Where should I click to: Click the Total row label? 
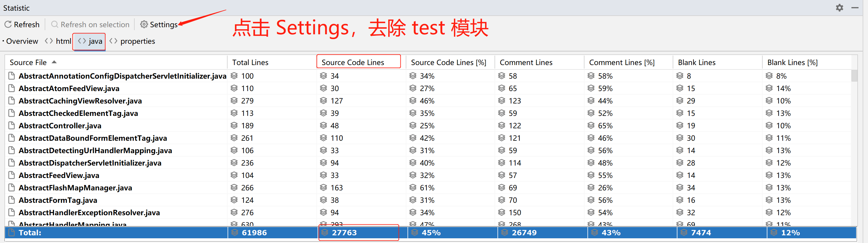pyautogui.click(x=30, y=233)
